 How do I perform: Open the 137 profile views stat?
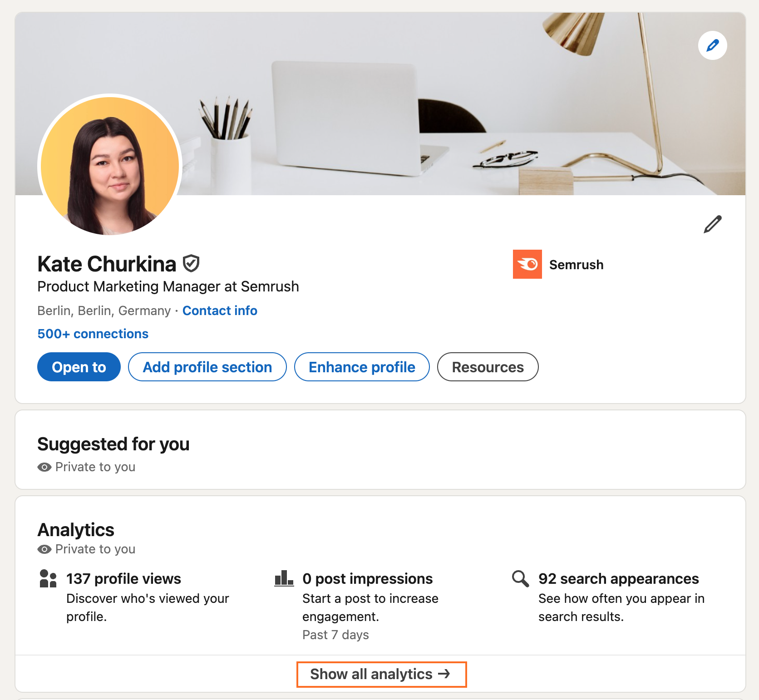tap(123, 579)
